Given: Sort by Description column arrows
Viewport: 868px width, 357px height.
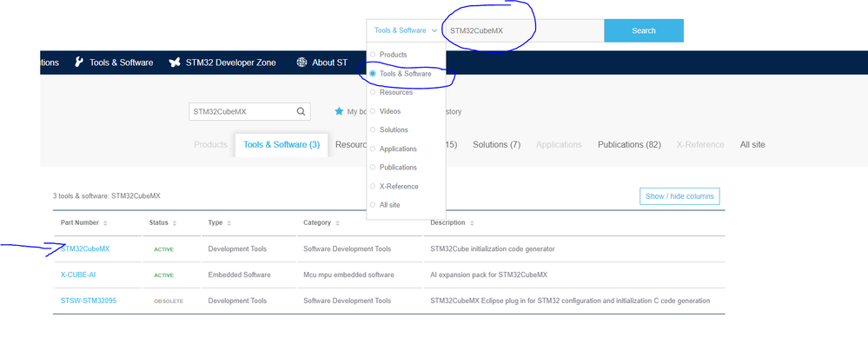Looking at the screenshot, I should [472, 223].
